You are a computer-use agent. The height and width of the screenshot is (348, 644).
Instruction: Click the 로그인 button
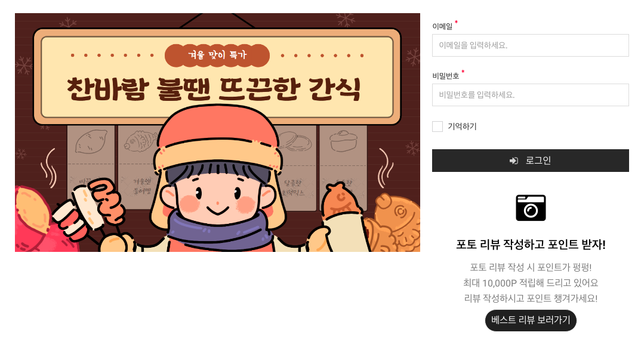(530, 161)
